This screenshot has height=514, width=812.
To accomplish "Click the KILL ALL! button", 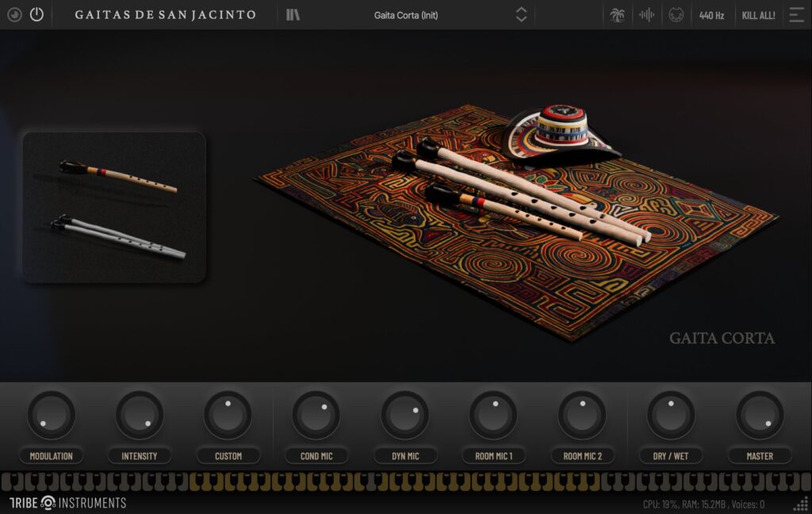I will click(758, 16).
